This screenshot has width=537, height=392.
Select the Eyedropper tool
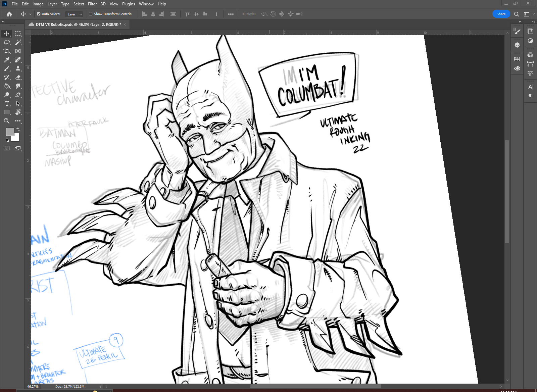coord(7,60)
